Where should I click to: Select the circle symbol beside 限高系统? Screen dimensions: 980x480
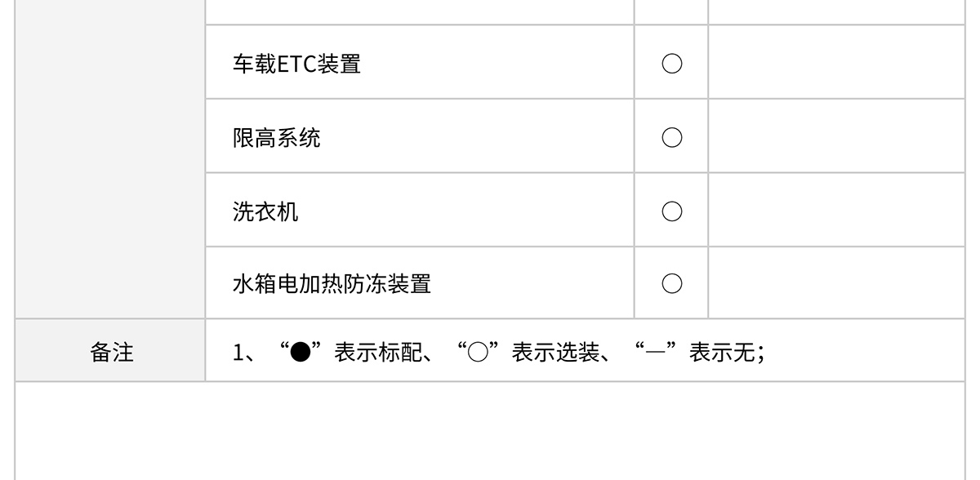click(x=671, y=137)
